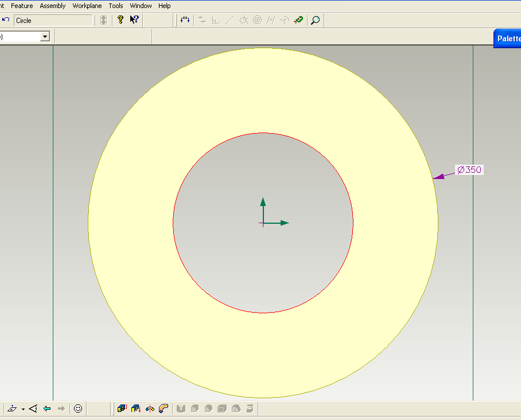521x420 pixels.
Task: Go to next view with grey right arrow
Action: click(61, 409)
